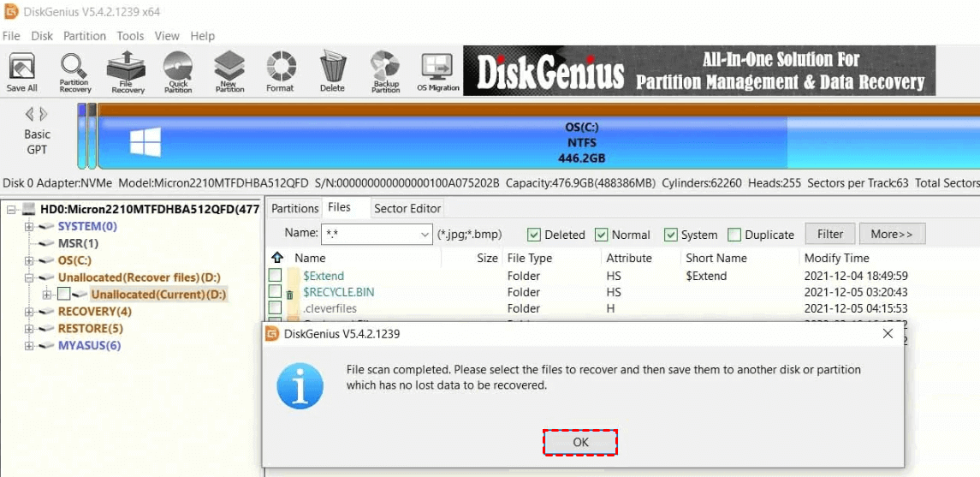The width and height of the screenshot is (980, 477).
Task: Switch to the Files tab
Action: [x=340, y=207]
